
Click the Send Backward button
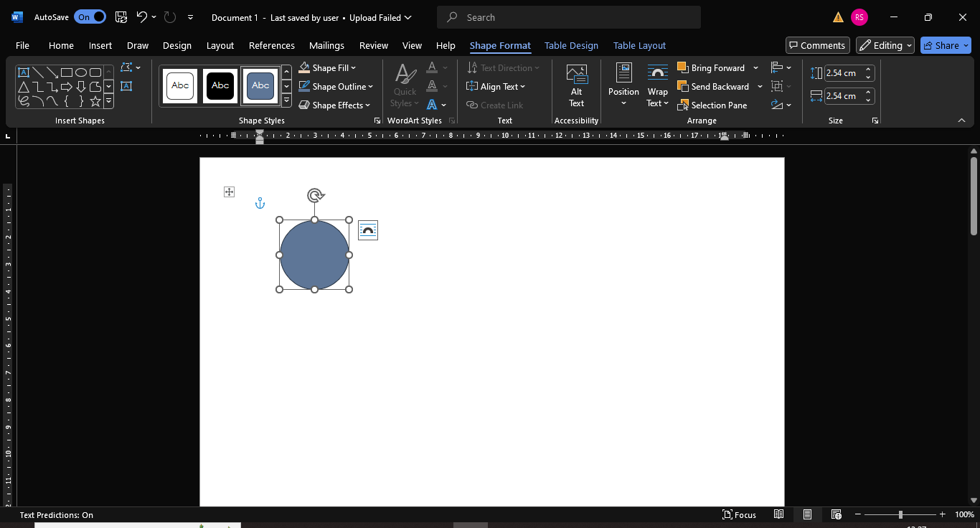click(713, 87)
